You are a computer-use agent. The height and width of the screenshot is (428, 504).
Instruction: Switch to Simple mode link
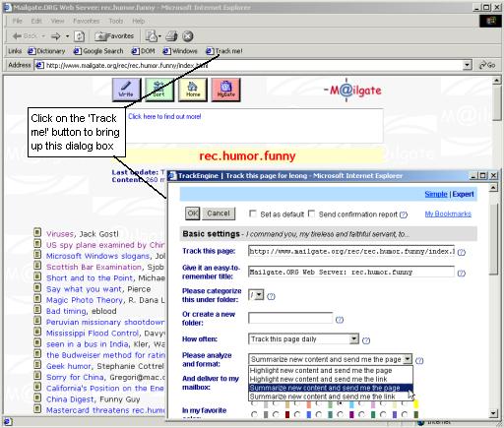[436, 194]
